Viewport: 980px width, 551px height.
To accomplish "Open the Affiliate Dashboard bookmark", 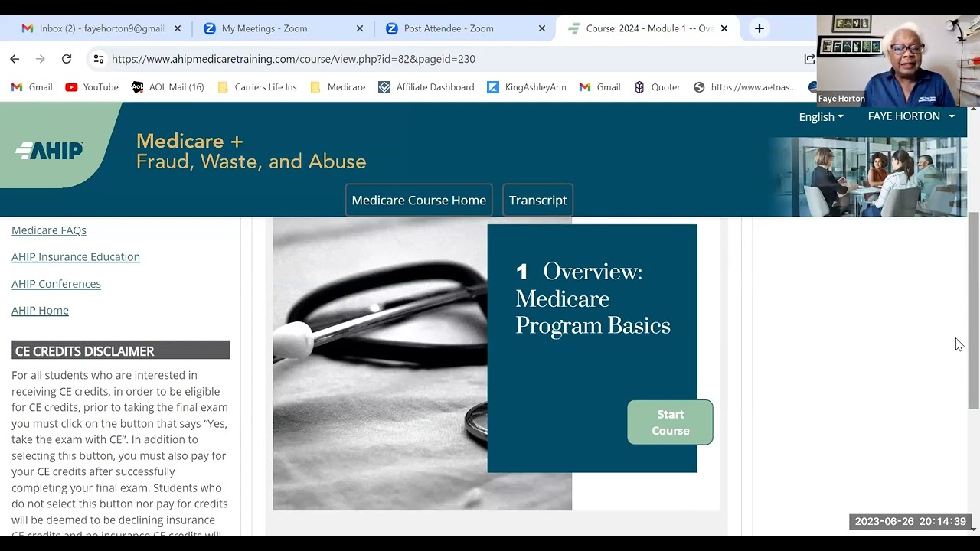I will (x=426, y=87).
